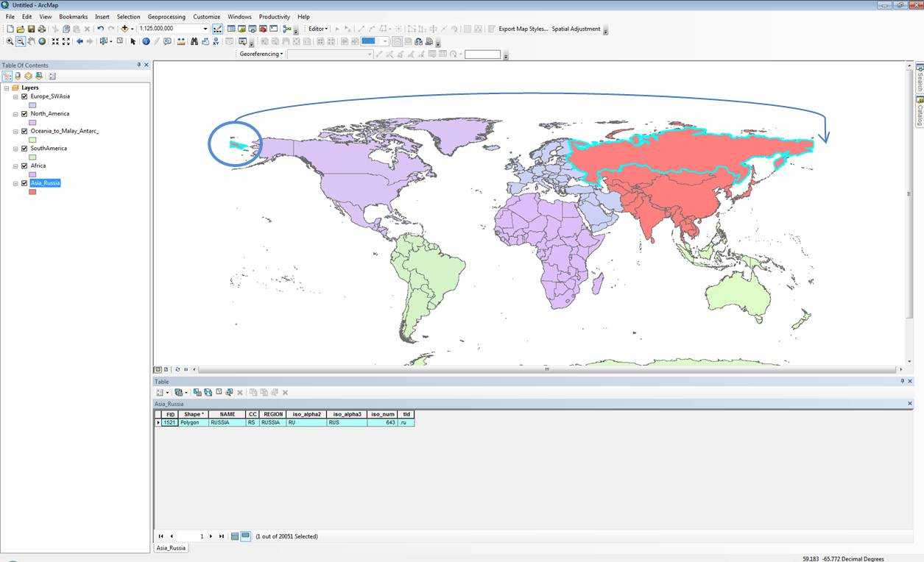Save the map with the floppy icon
The image size is (924, 562).
(x=31, y=29)
